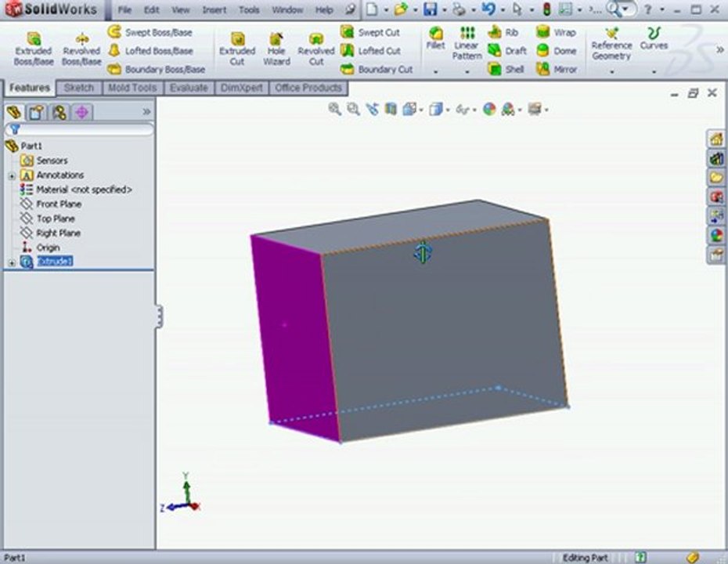Click the Mirror feature
Screen dimensions: 728x564
click(557, 69)
